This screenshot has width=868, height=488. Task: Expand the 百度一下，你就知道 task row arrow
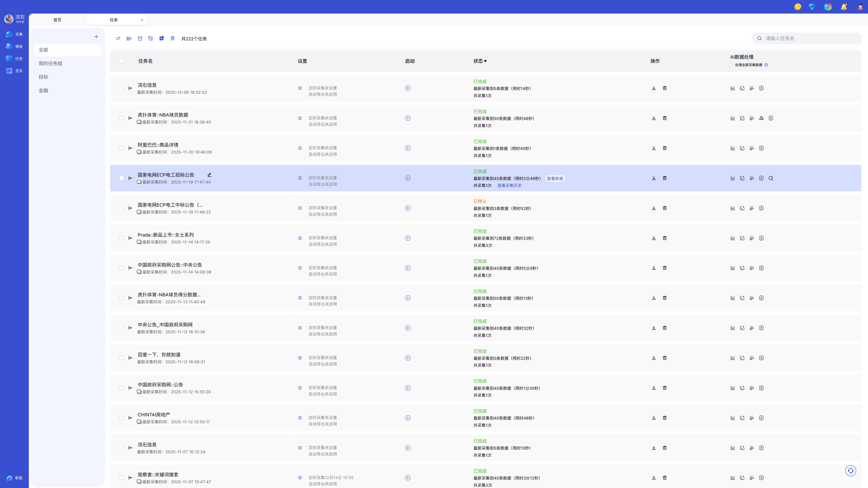[x=130, y=358]
